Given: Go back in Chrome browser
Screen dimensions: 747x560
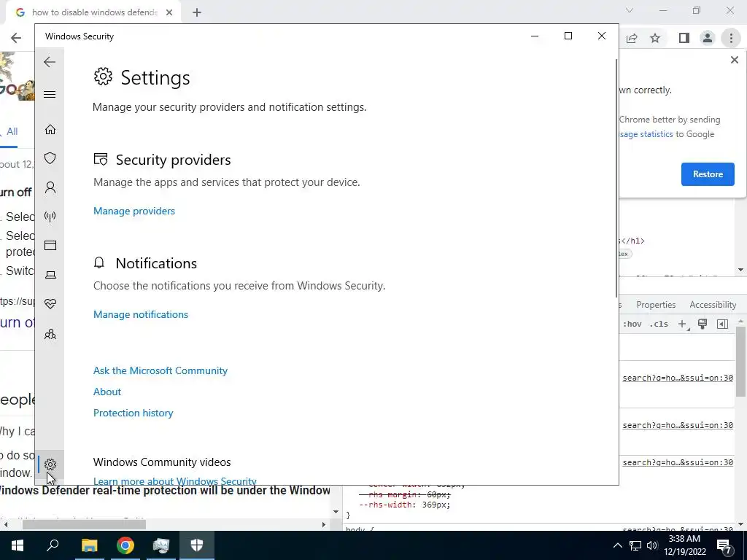Looking at the screenshot, I should pyautogui.click(x=16, y=38).
